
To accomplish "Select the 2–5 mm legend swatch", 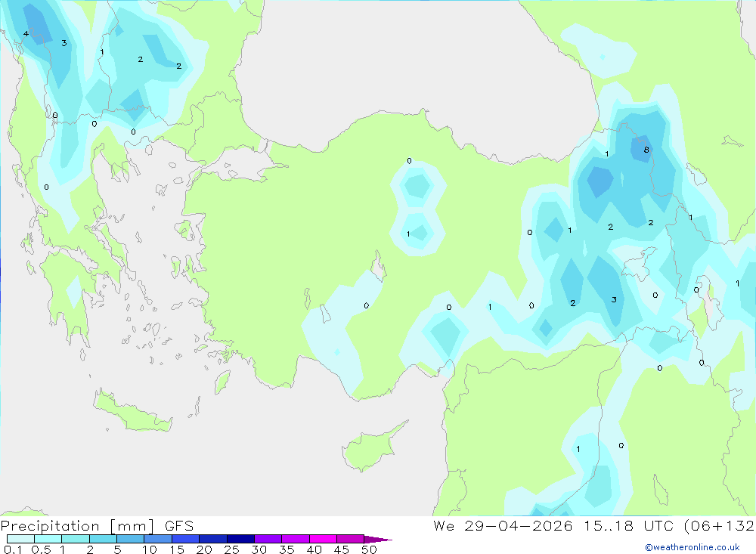I will (x=103, y=539).
